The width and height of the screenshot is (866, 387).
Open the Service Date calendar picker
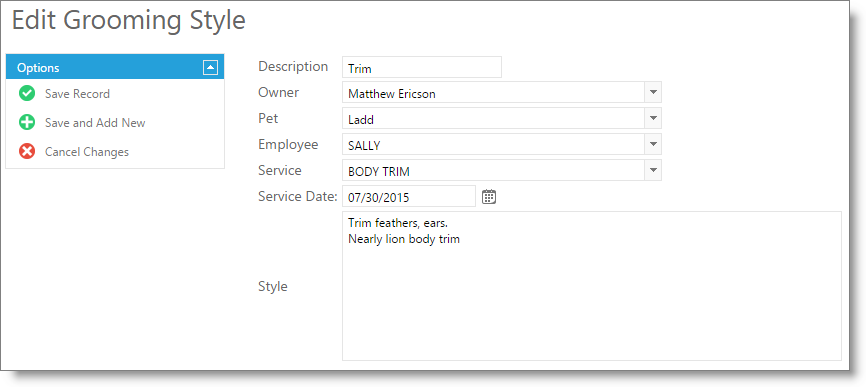489,197
